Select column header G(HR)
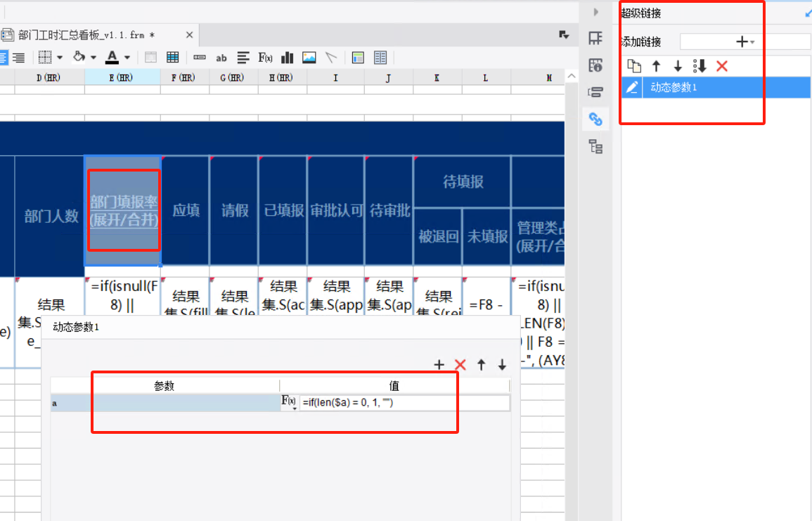Image resolution: width=812 pixels, height=521 pixels. [233, 77]
